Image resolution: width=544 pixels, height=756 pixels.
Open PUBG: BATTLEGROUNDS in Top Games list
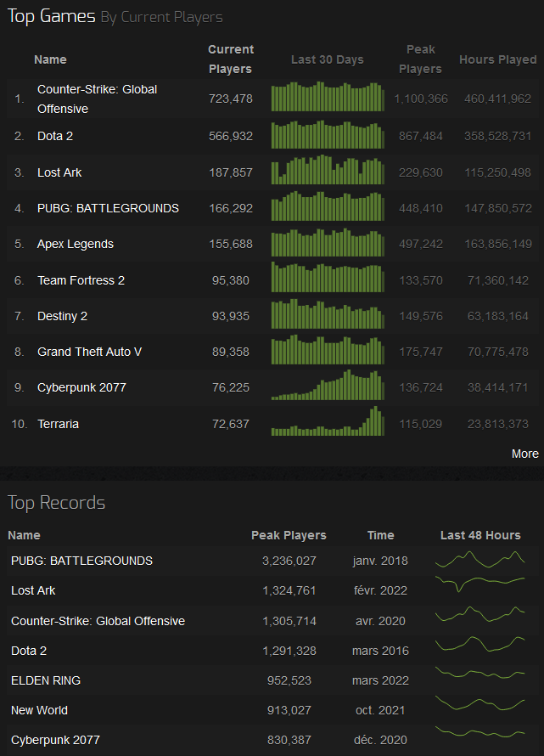coord(108,208)
